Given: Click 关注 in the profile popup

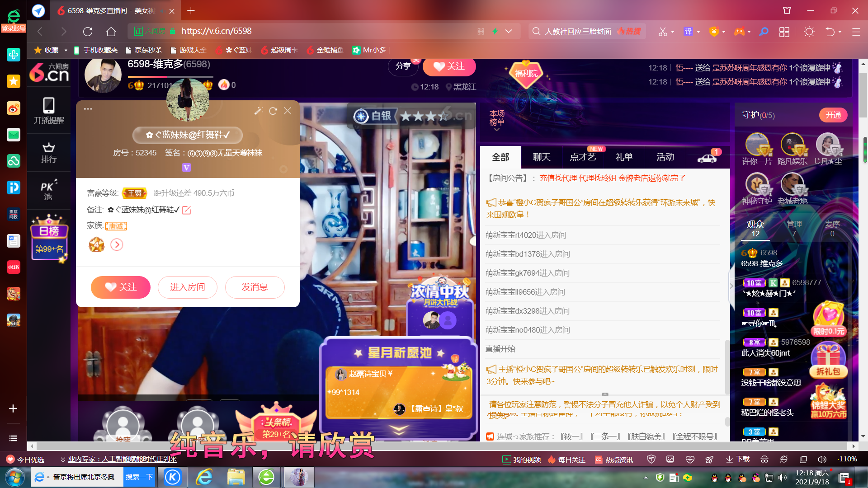Looking at the screenshot, I should [121, 287].
